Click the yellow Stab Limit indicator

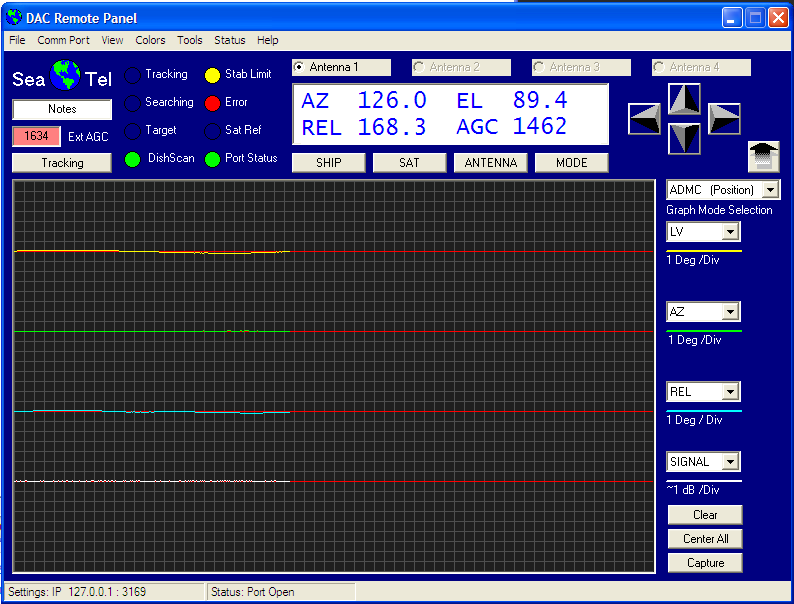coord(212,75)
